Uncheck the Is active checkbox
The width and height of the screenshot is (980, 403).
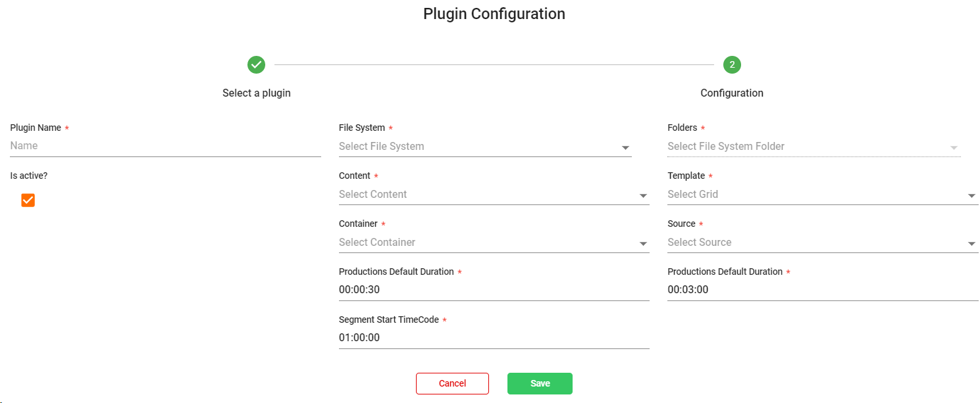point(28,200)
